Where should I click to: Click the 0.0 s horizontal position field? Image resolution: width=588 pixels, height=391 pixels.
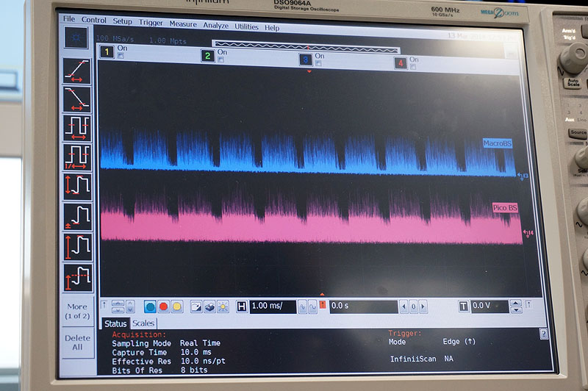363,306
